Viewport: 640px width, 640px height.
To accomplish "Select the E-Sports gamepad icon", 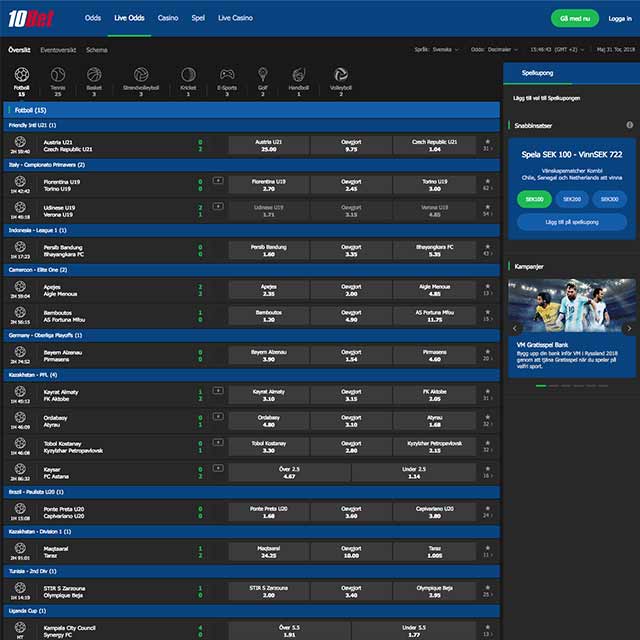I will click(x=227, y=75).
